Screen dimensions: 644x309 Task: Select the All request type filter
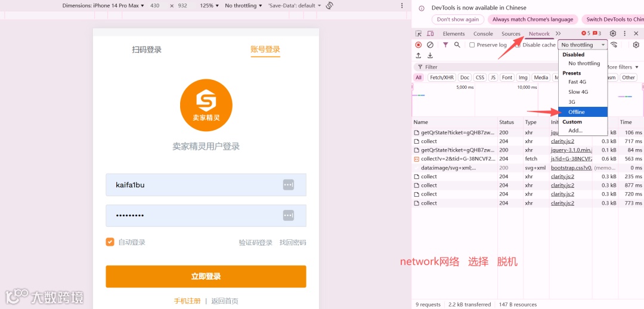418,78
